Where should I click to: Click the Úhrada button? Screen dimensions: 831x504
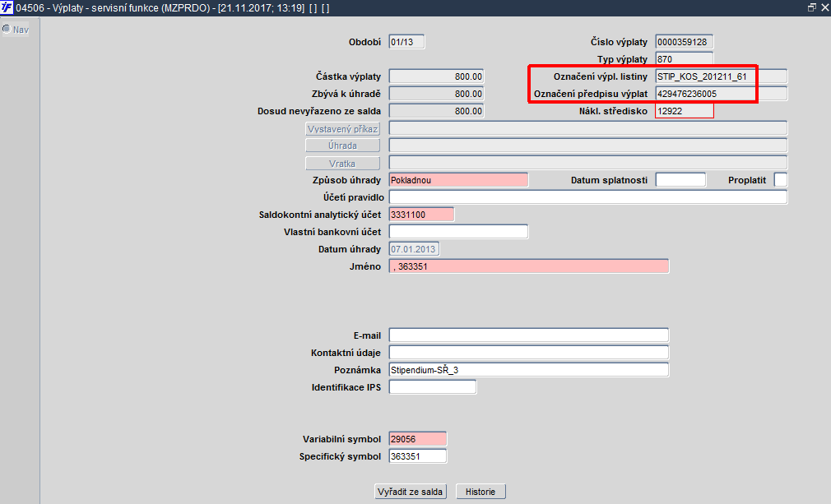pyautogui.click(x=343, y=146)
